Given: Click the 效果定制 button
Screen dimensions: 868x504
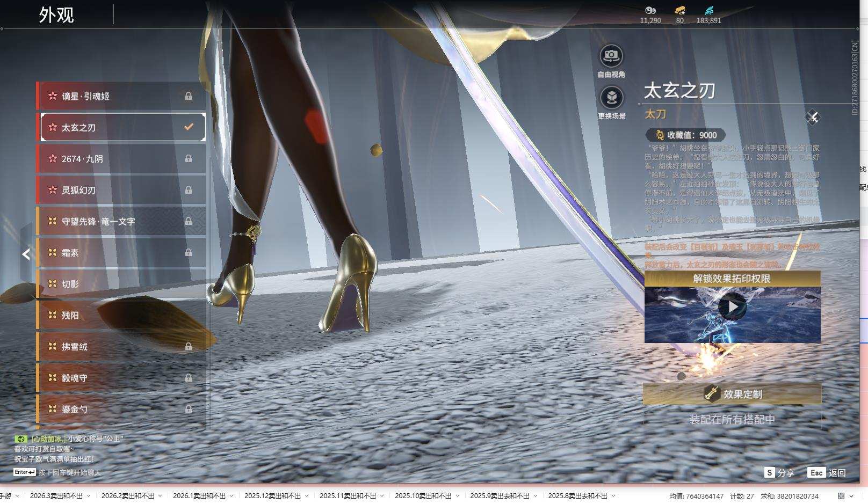Looking at the screenshot, I should (x=732, y=394).
